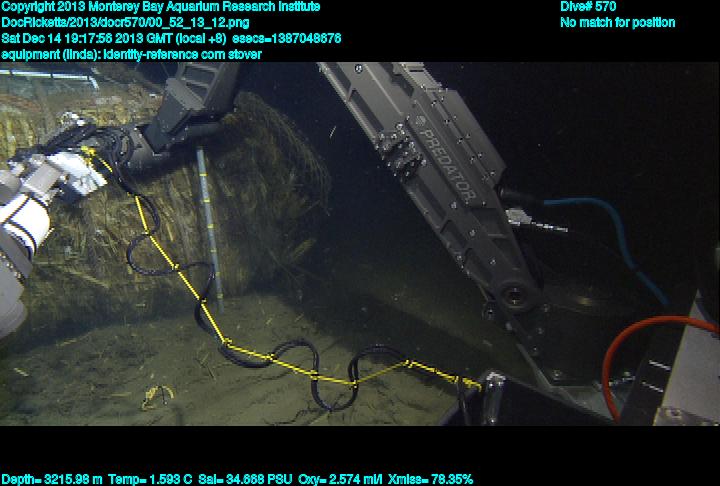Image resolution: width=720 pixels, height=486 pixels.
Task: Select the equipment identity-reference annotation text
Action: (131, 54)
